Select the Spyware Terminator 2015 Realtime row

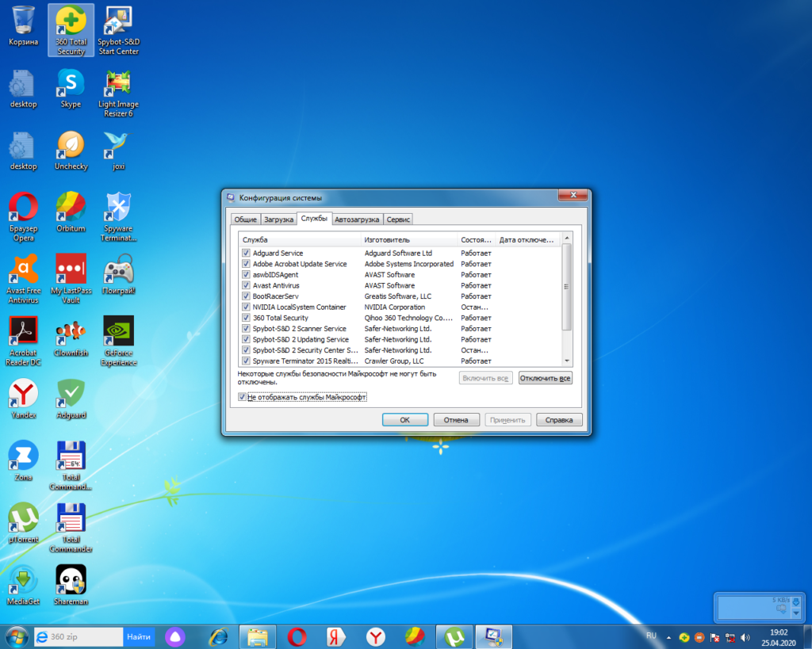(x=400, y=361)
